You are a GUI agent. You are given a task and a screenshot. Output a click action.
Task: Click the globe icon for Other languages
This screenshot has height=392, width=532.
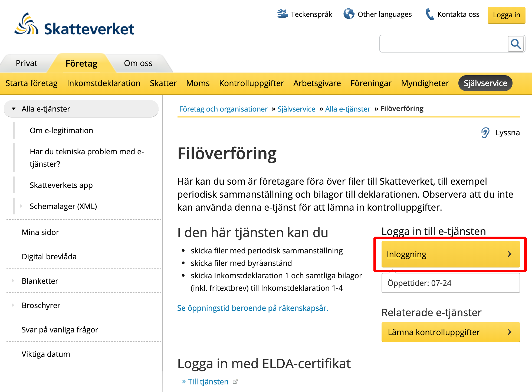(x=349, y=14)
